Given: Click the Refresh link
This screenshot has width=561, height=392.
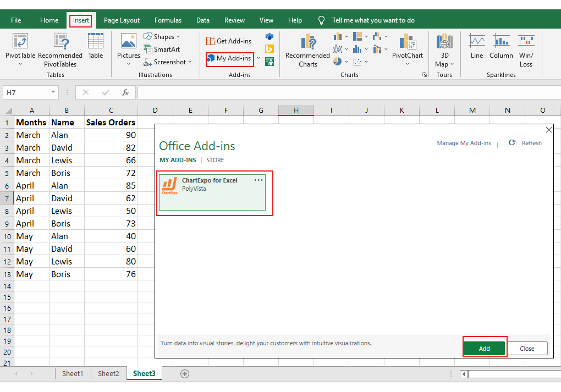Looking at the screenshot, I should coord(531,143).
